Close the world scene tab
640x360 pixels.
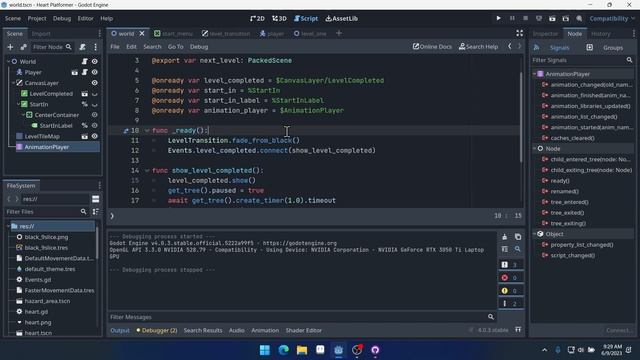click(142, 33)
